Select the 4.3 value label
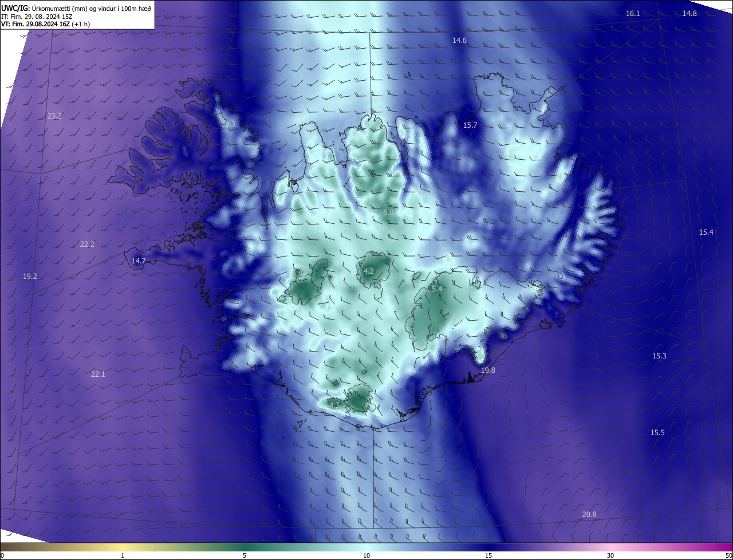This screenshot has width=733, height=560. point(334,404)
